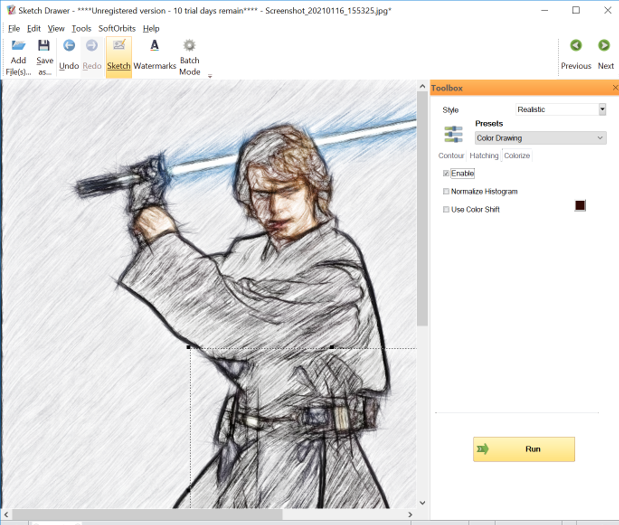The height and width of the screenshot is (525, 619).
Task: Click the horizontal scrollbar thumb
Action: 147,515
